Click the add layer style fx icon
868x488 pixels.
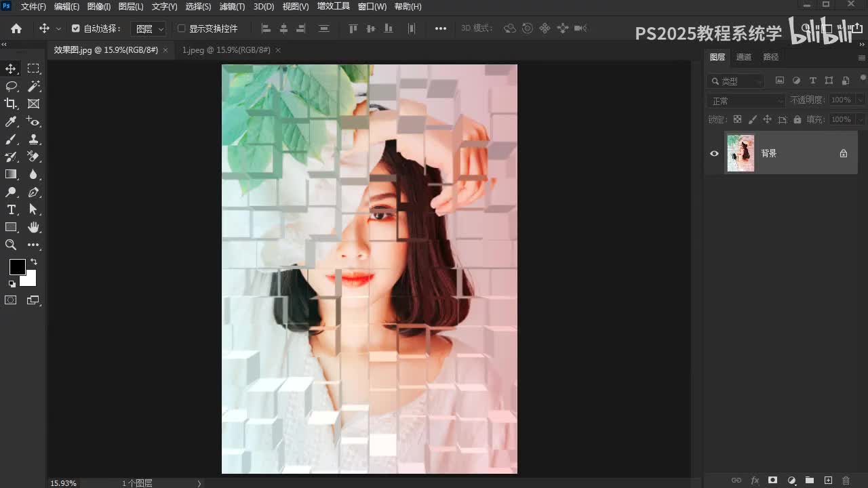pyautogui.click(x=755, y=481)
